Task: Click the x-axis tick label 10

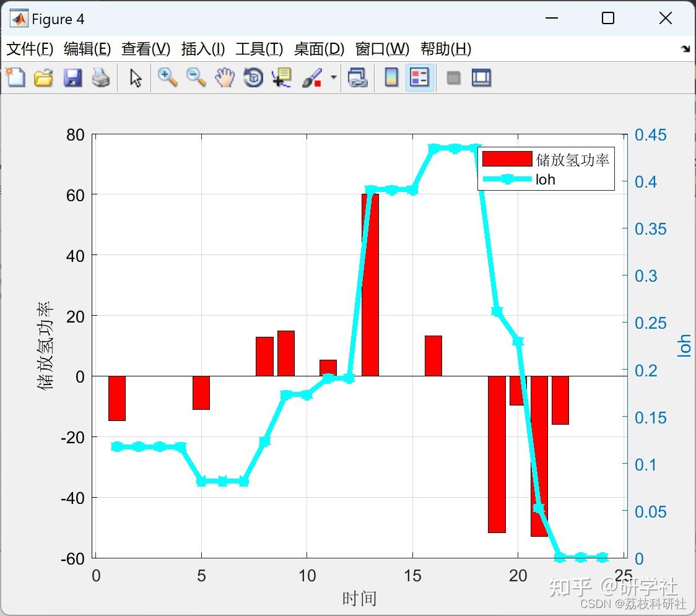Action: [x=307, y=576]
